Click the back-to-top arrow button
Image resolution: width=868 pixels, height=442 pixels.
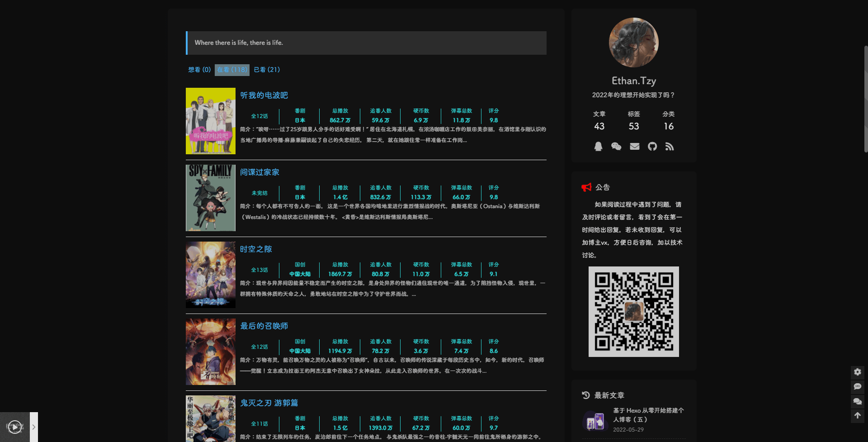click(857, 415)
